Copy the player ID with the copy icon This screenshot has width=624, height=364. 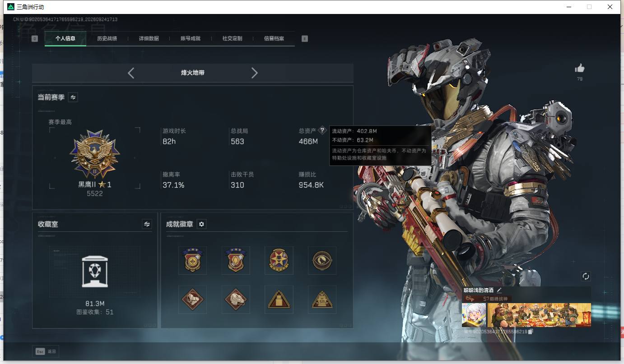(531, 332)
